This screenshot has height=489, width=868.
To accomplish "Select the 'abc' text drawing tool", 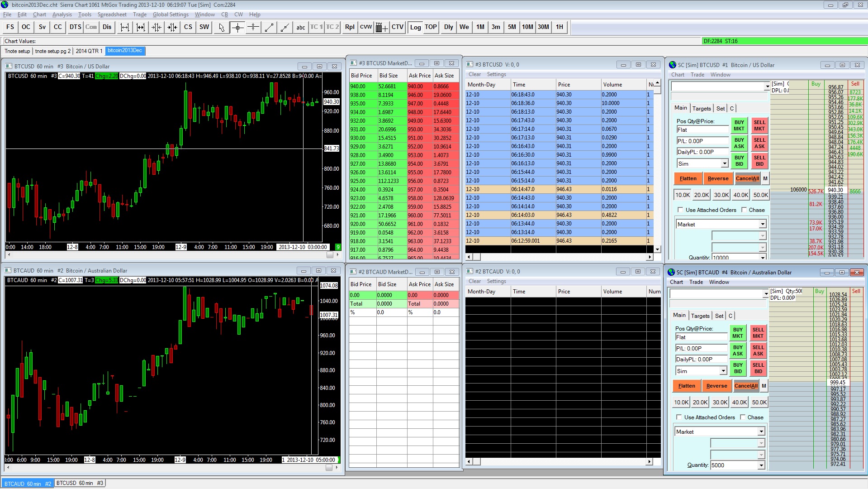I will tap(301, 27).
